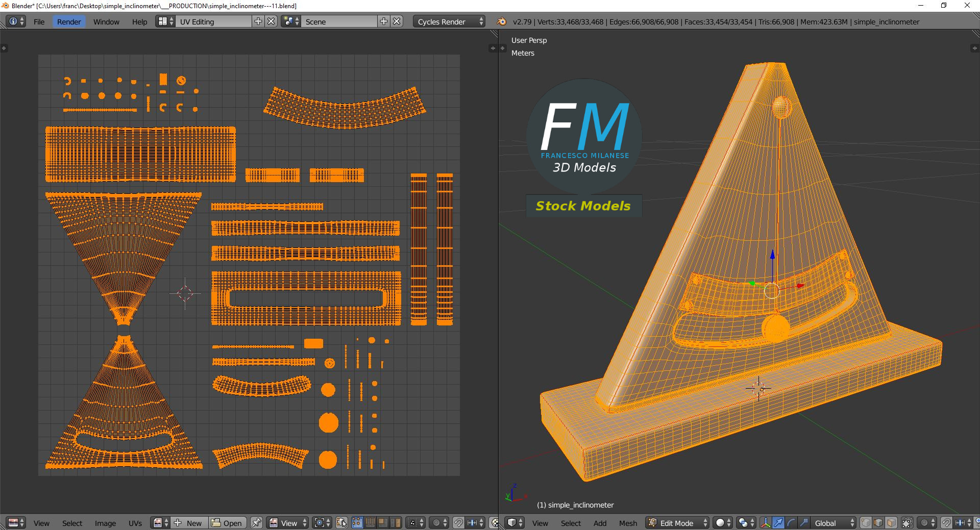Click the scale manipulator icon
The width and height of the screenshot is (980, 530).
click(803, 523)
